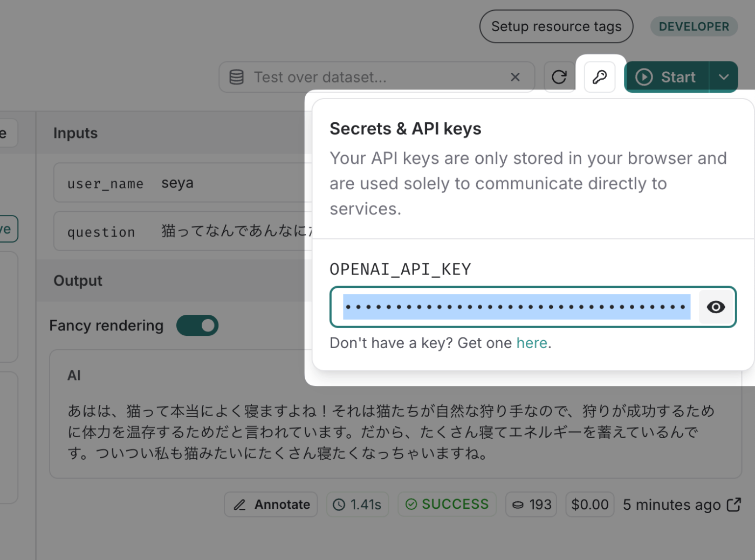The width and height of the screenshot is (755, 560).
Task: Click the refresh icon next to dataset field
Action: (559, 77)
